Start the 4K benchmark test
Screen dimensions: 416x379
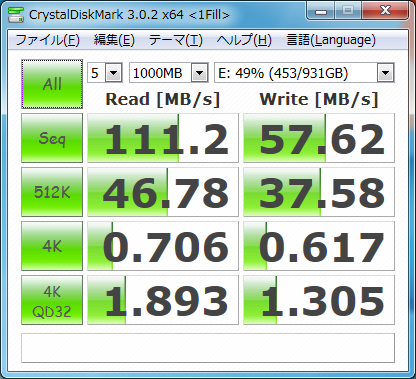pos(52,246)
